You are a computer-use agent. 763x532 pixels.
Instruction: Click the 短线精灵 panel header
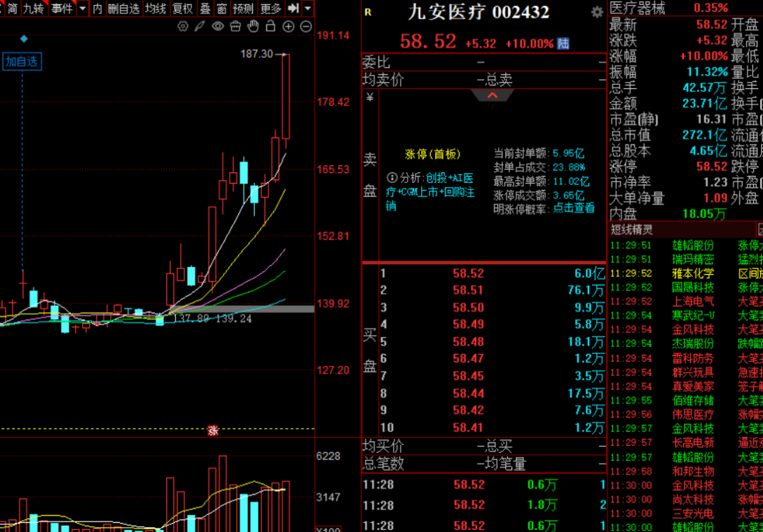[632, 230]
